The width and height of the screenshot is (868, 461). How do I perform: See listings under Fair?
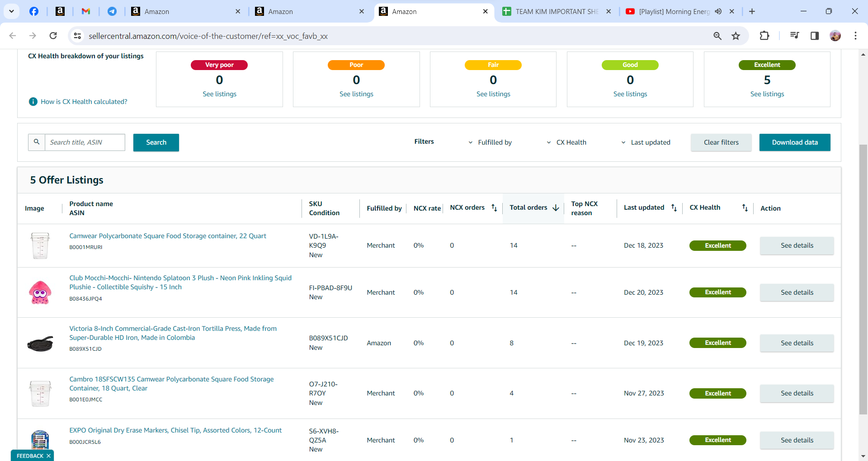(493, 94)
